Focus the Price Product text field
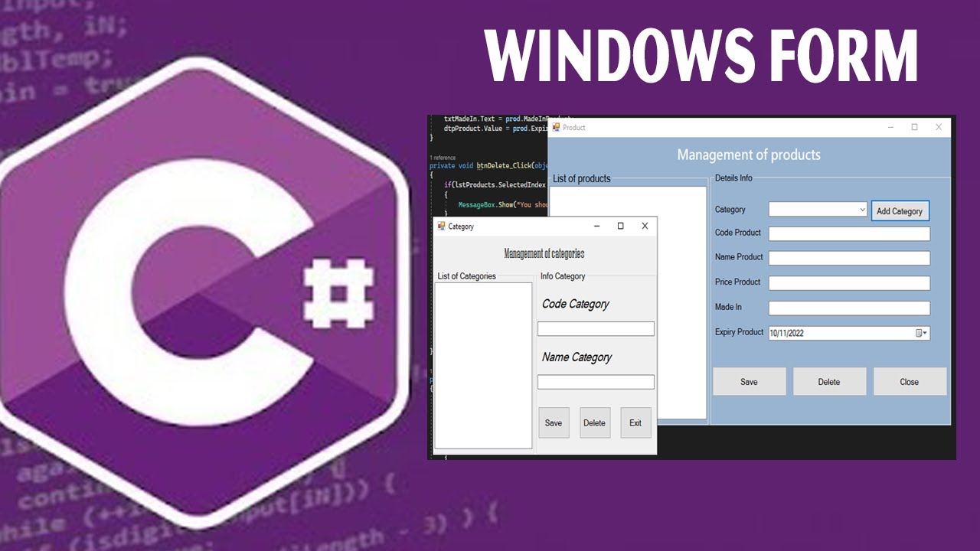The image size is (980, 551). point(849,283)
